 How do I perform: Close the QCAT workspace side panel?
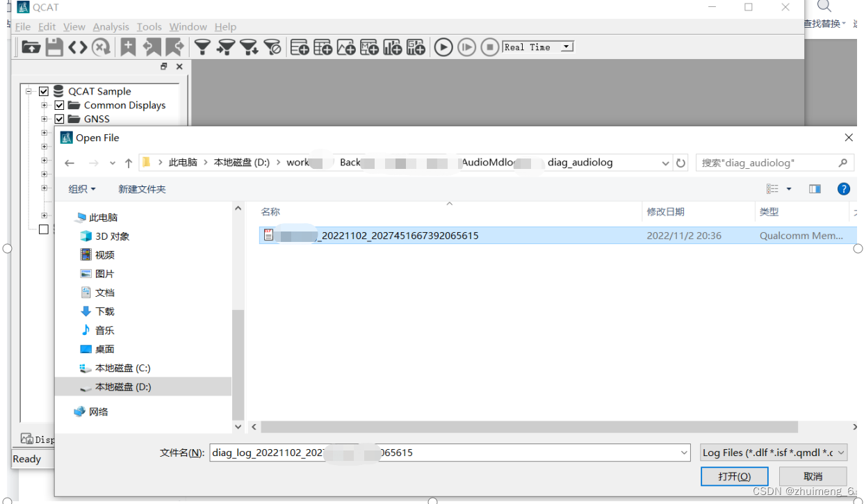click(179, 67)
